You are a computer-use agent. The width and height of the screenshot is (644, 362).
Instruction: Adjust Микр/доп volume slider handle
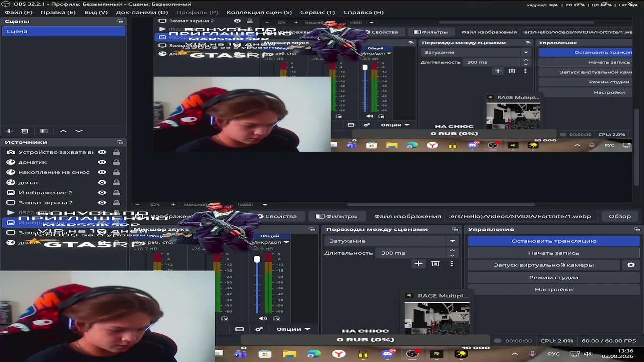[x=257, y=259]
